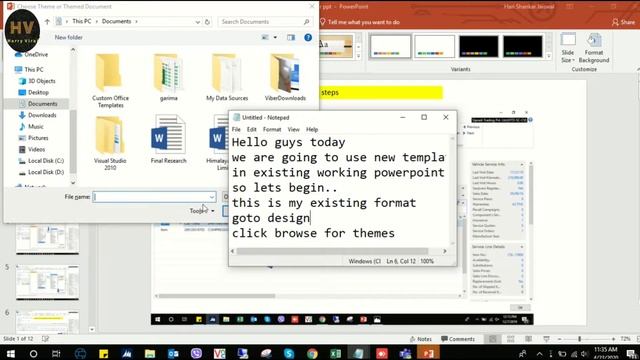Open the Custom Office Templates folder

pos(110,80)
